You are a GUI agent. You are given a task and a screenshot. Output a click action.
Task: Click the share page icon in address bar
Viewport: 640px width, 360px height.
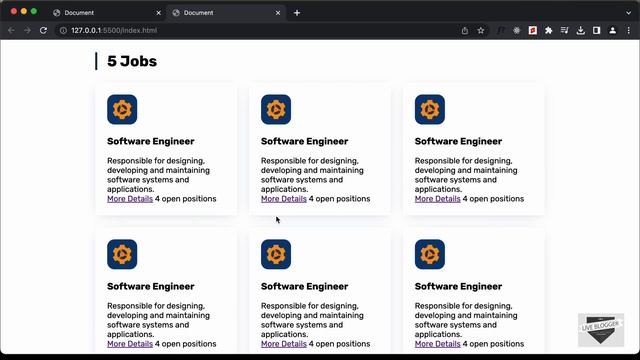[465, 31]
